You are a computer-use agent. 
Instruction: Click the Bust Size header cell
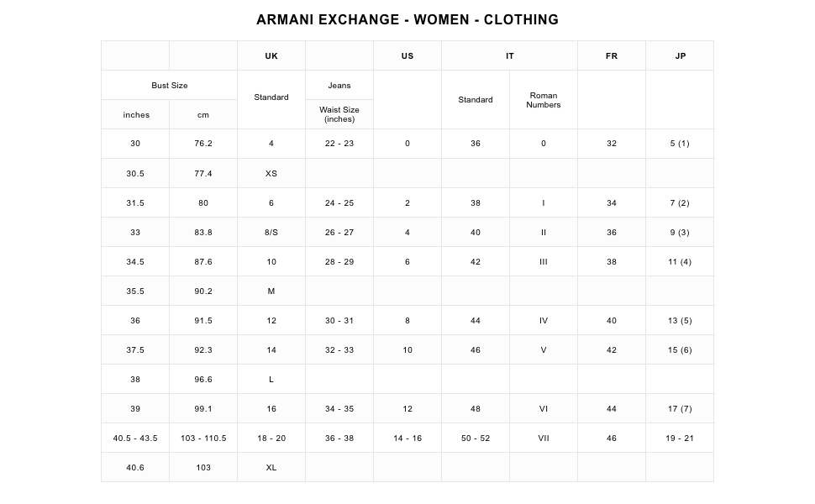click(170, 85)
